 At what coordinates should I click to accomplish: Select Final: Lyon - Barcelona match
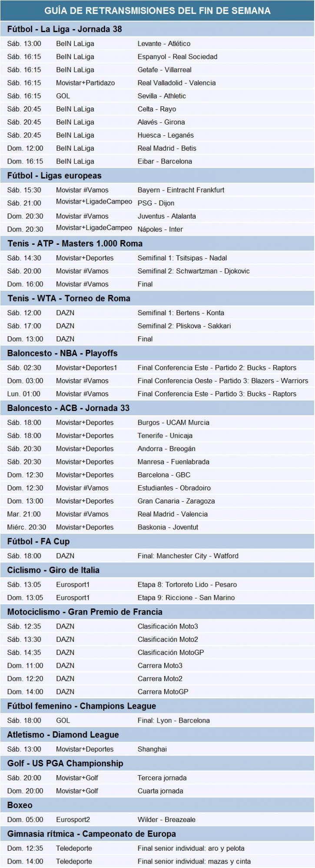173,720
